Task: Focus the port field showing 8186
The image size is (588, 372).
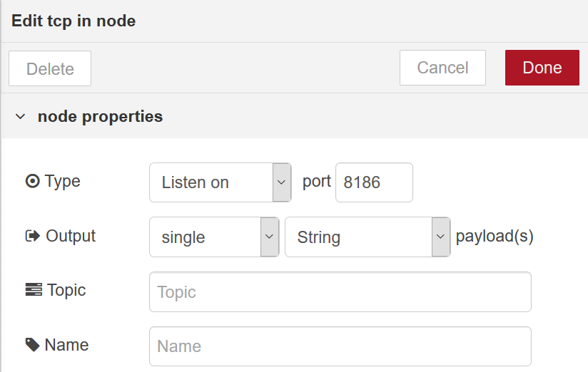Action: pyautogui.click(x=374, y=182)
